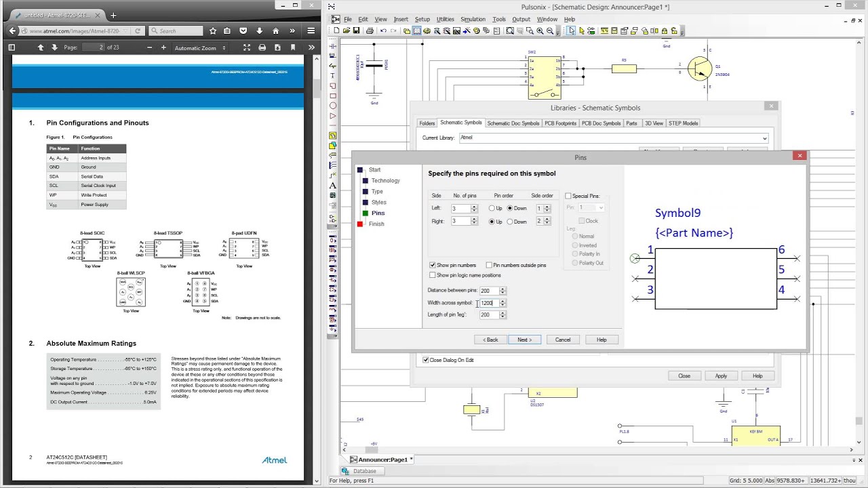Viewport: 868px width, 488px height.
Task: Open the Current Library dropdown
Action: pyautogui.click(x=764, y=138)
